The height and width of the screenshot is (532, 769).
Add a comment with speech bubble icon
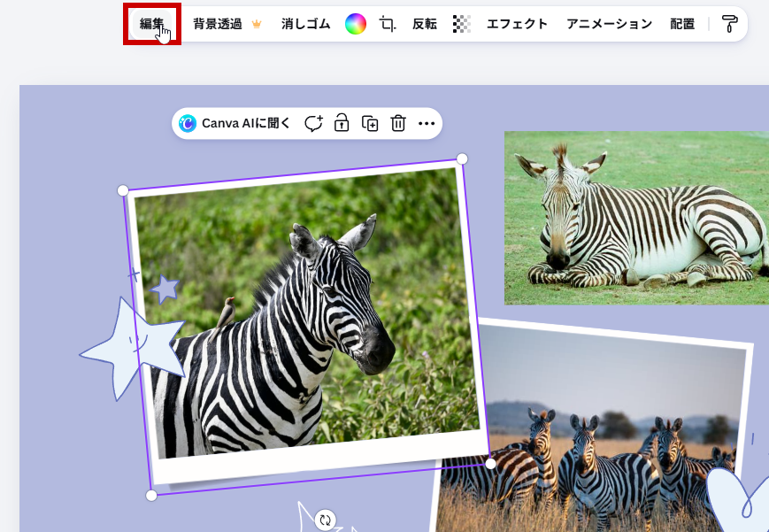pyautogui.click(x=313, y=123)
